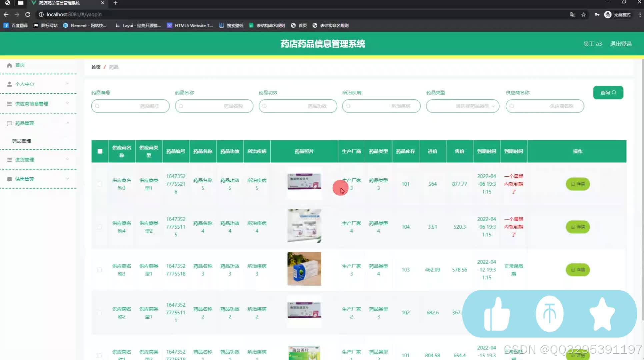Open the saved passwords key icon
644x360 pixels.
pyautogui.click(x=597, y=15)
